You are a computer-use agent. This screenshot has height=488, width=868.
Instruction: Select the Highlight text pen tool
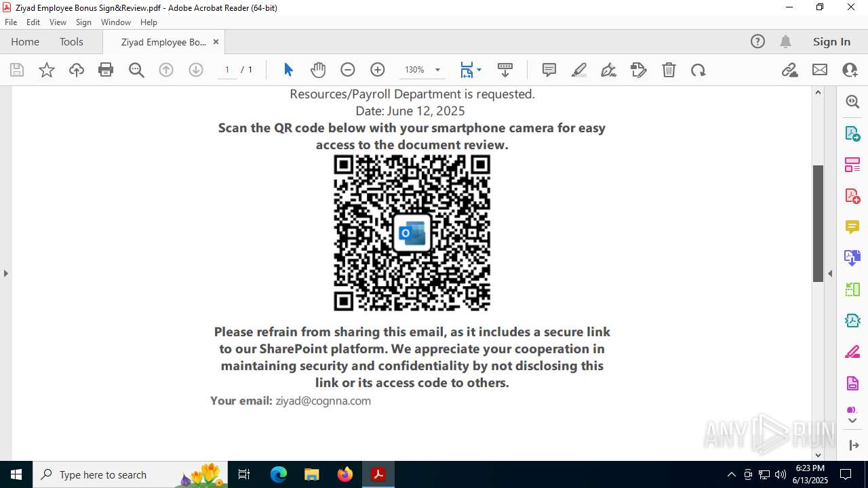pyautogui.click(x=579, y=70)
